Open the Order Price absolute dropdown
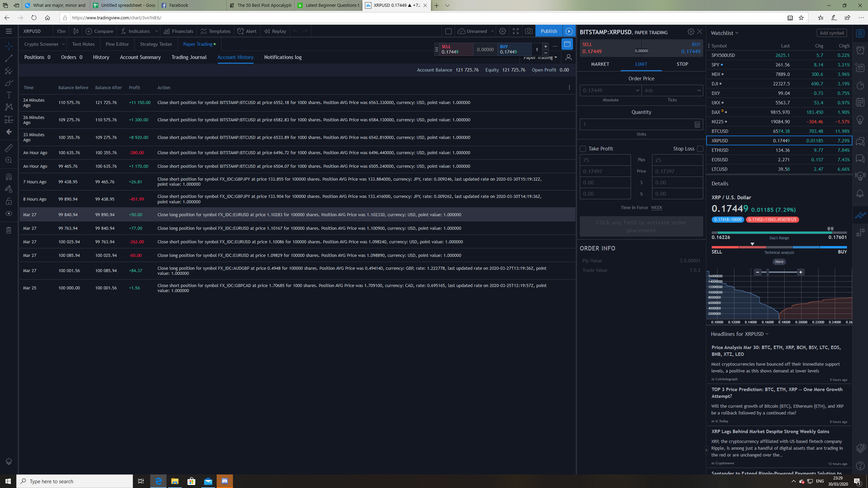The height and width of the screenshot is (488, 868). click(637, 90)
